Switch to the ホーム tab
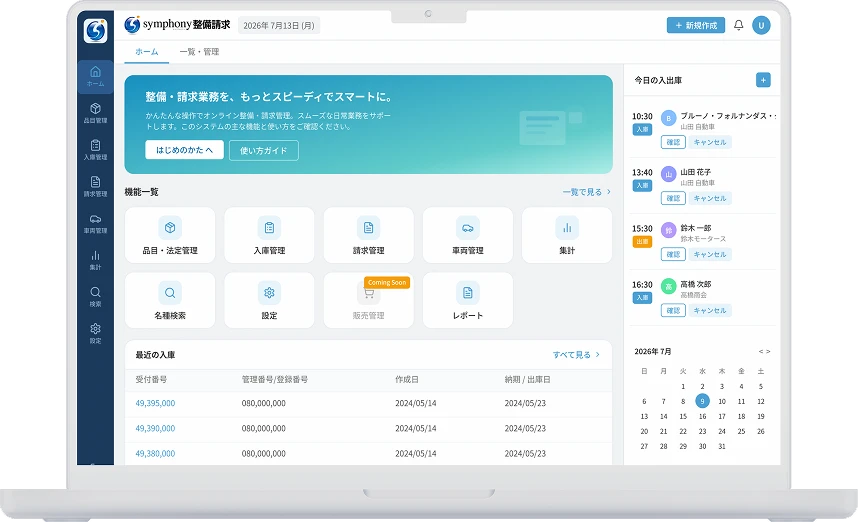Image resolution: width=858 pixels, height=522 pixels. click(x=147, y=52)
